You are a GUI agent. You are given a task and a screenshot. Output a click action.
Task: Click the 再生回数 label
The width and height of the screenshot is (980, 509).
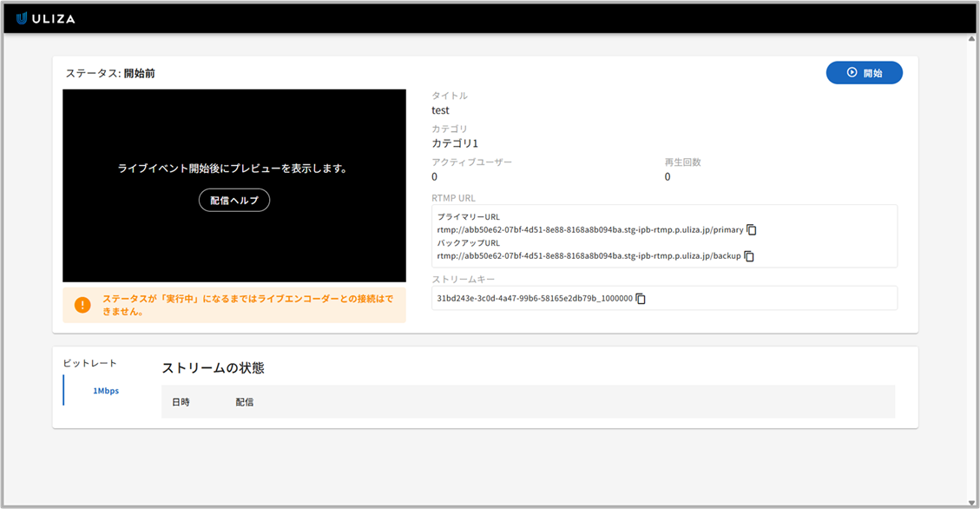pyautogui.click(x=682, y=162)
